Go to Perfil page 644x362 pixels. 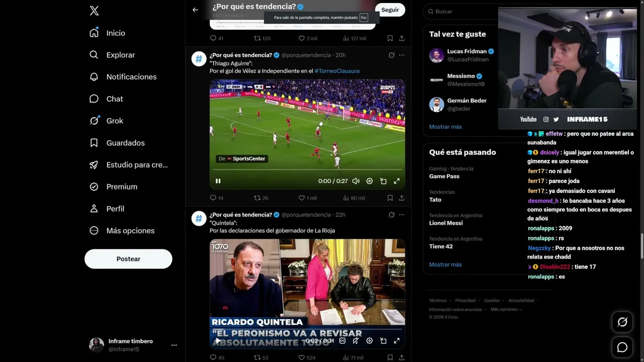(107, 209)
